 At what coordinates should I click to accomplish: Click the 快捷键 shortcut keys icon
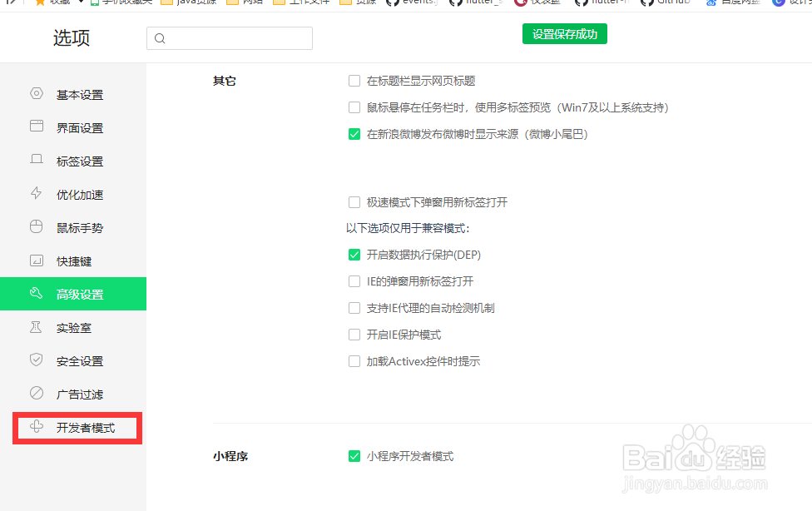tap(37, 260)
